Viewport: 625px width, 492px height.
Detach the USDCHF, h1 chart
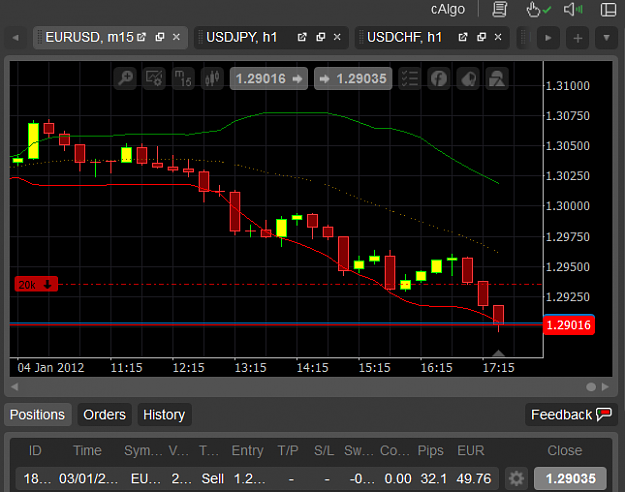[463, 37]
